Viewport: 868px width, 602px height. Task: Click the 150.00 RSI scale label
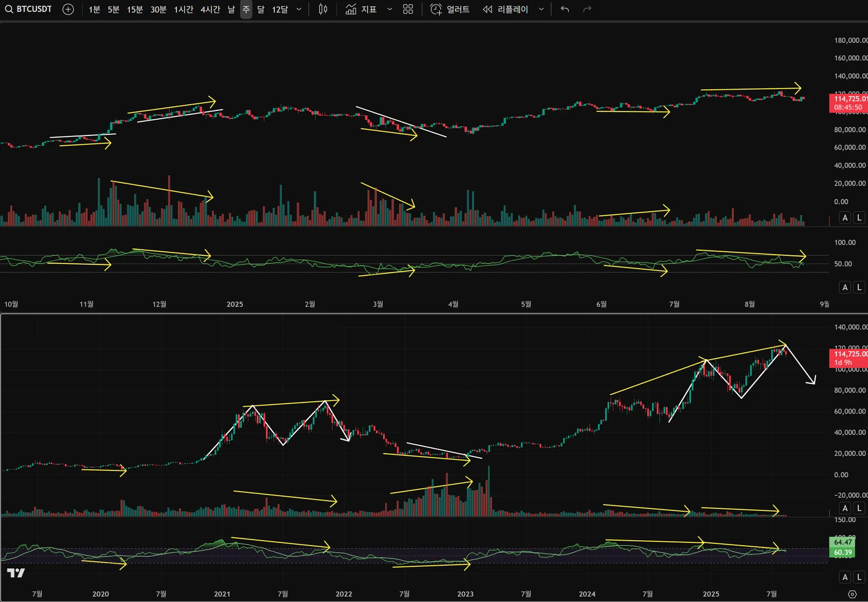point(845,520)
